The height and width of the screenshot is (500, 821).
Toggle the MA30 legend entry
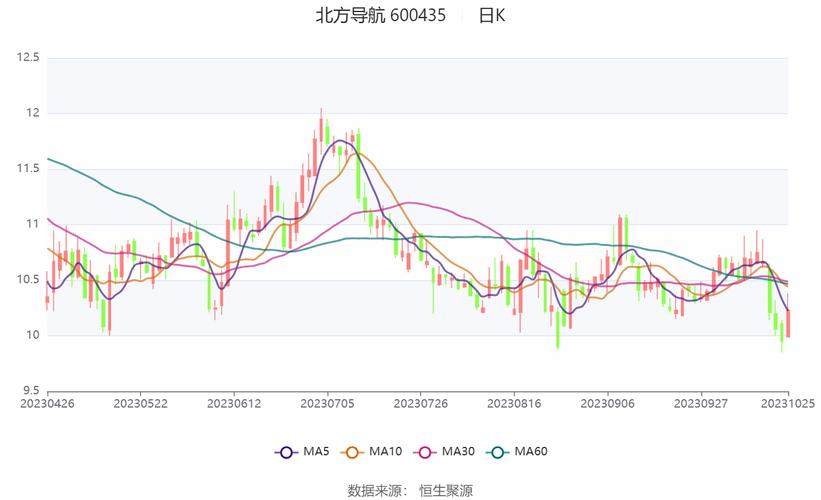444,452
